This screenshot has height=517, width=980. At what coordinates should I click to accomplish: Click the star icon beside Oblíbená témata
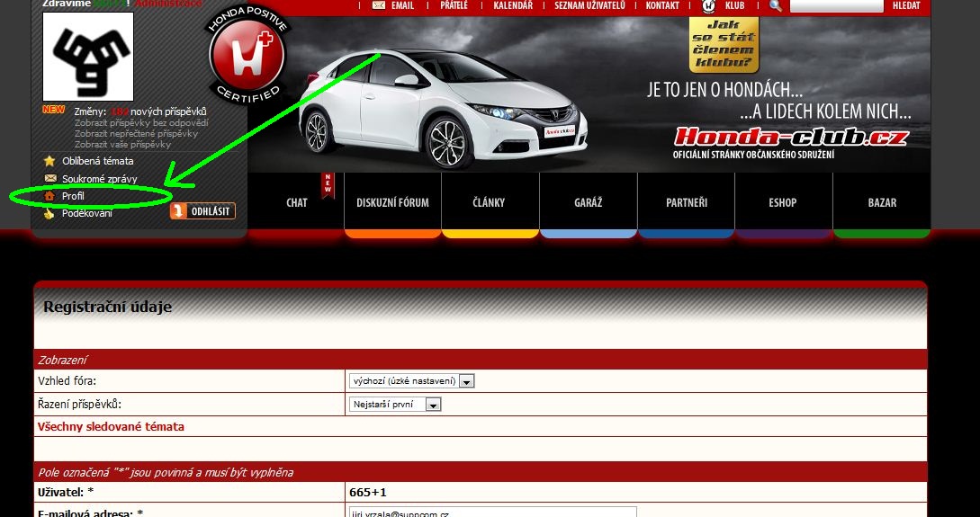coord(49,161)
